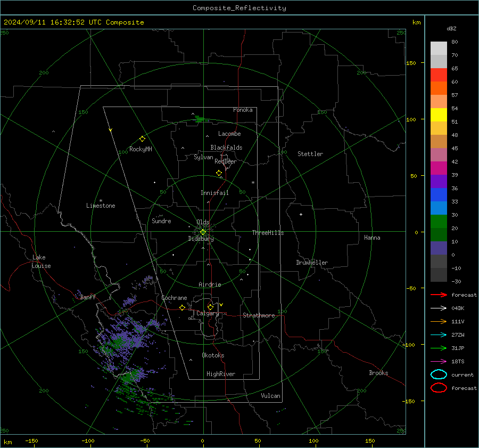Image resolution: width=479 pixels, height=448 pixels.
Task: Click the Drumheller town label
Action: (x=312, y=263)
